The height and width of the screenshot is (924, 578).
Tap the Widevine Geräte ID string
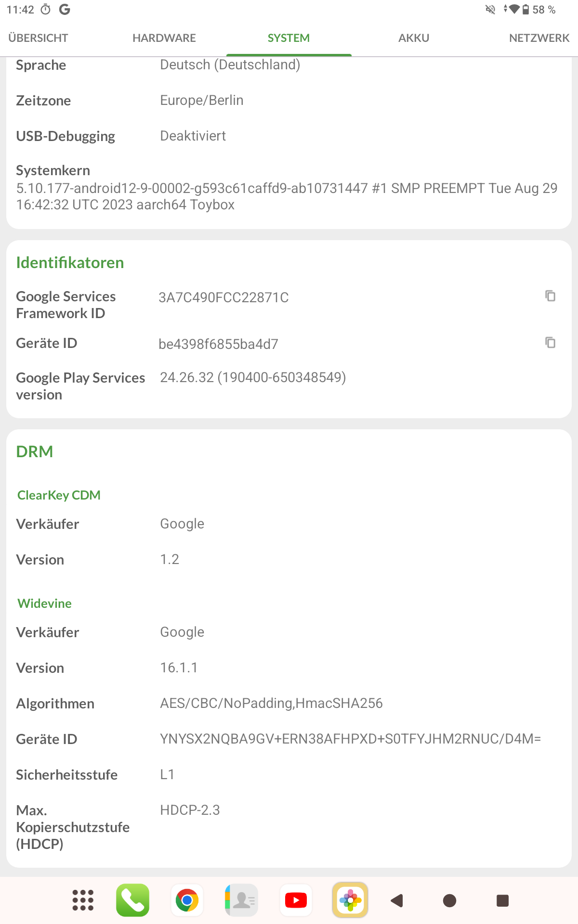(351, 739)
